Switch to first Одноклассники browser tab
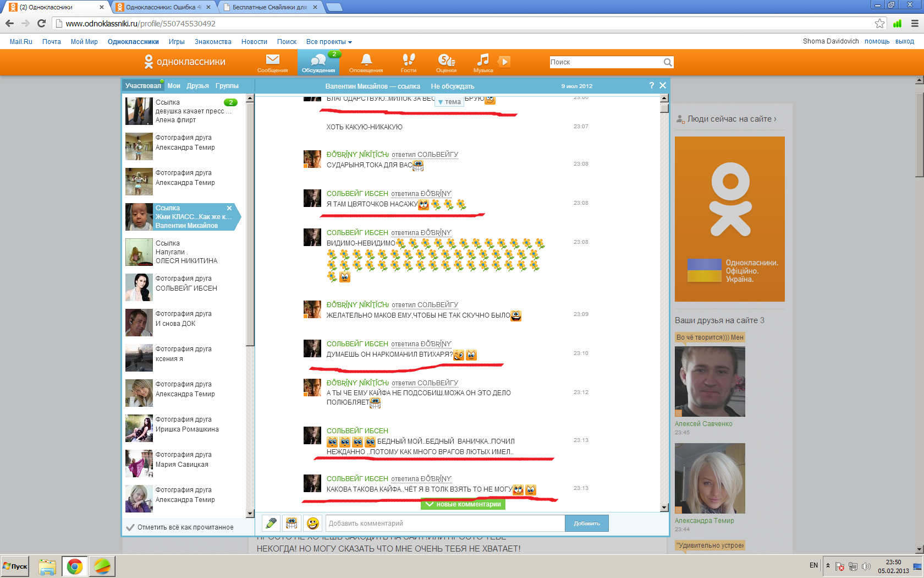This screenshot has height=578, width=924. click(55, 7)
